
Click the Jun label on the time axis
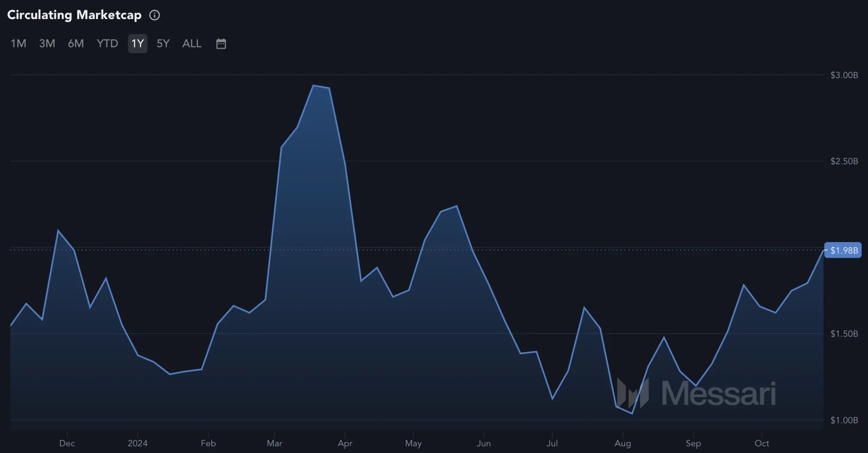[x=483, y=443]
